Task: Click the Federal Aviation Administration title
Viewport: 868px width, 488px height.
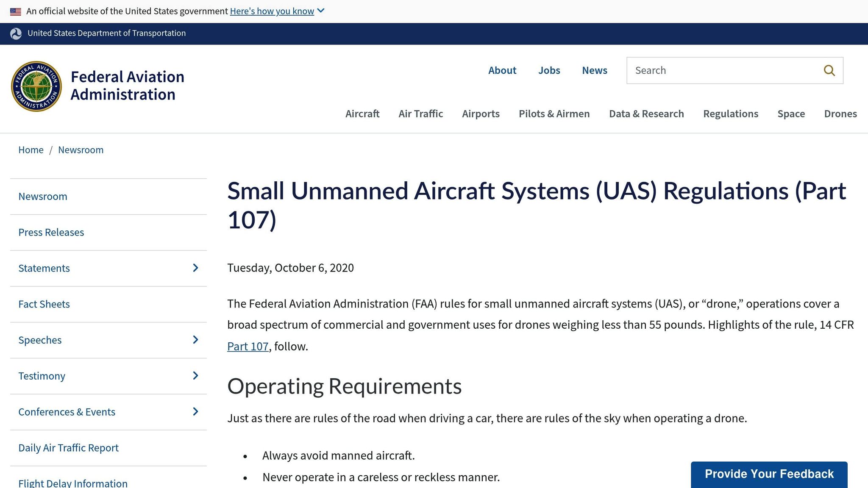Action: click(x=127, y=86)
